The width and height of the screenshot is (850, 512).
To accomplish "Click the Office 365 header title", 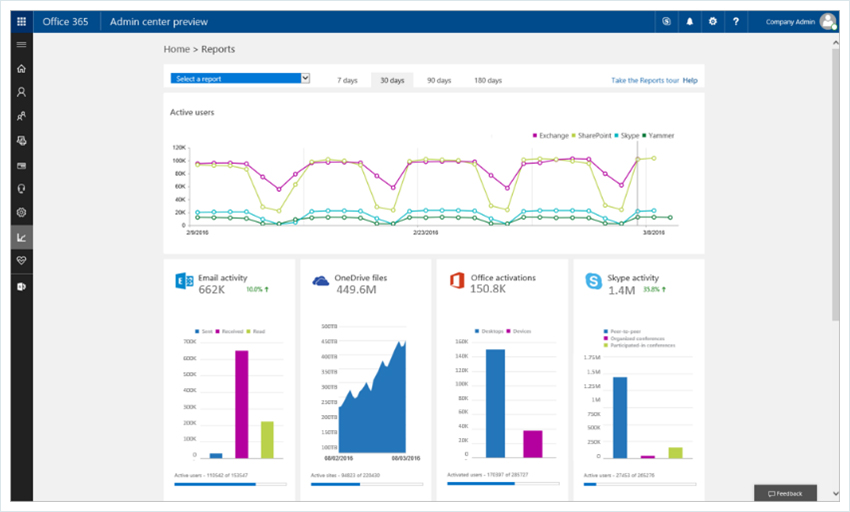I will 65,22.
